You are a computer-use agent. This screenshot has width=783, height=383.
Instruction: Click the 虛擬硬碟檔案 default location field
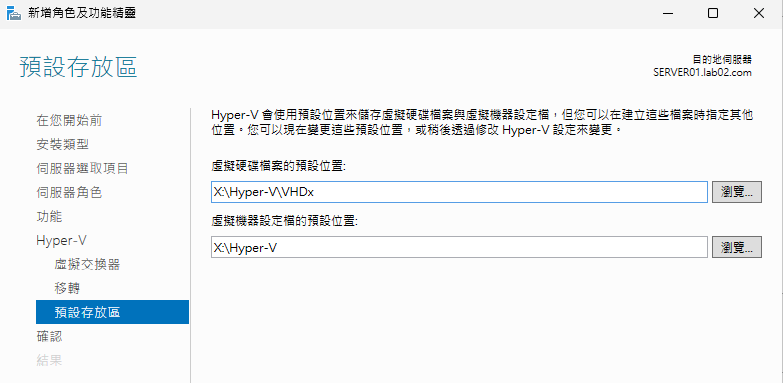pos(459,192)
